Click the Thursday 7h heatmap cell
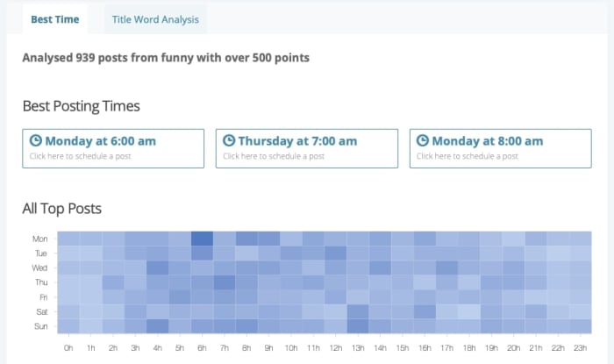 point(225,282)
